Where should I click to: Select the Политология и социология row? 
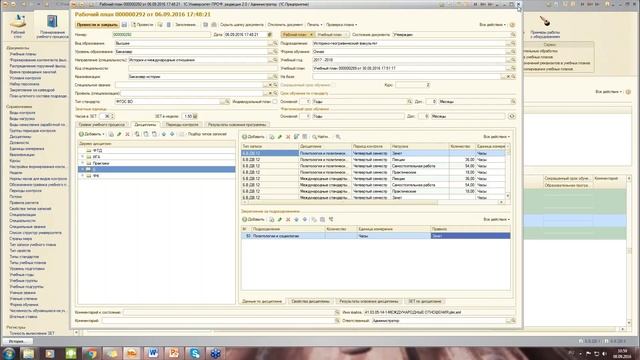click(376, 236)
